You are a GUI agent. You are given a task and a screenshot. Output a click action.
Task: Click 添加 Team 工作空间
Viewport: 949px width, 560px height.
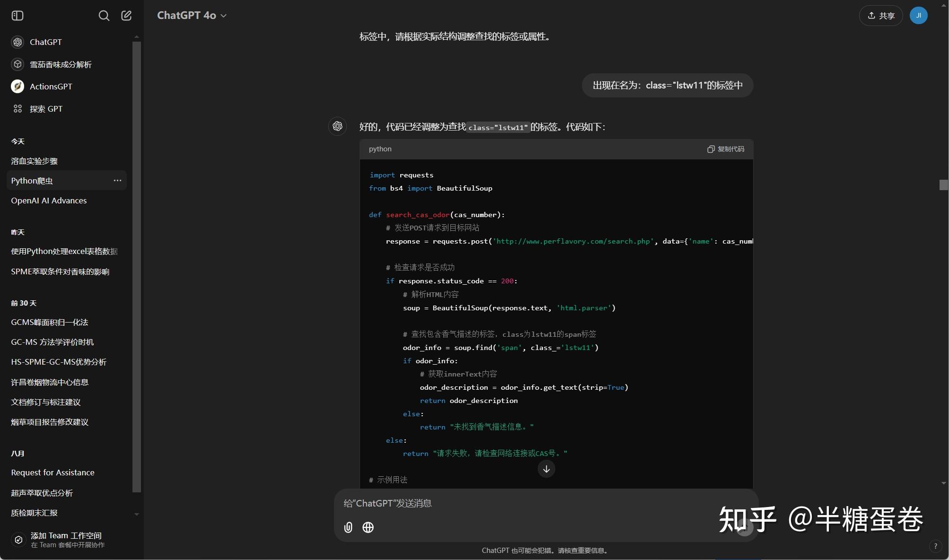pyautogui.click(x=66, y=539)
